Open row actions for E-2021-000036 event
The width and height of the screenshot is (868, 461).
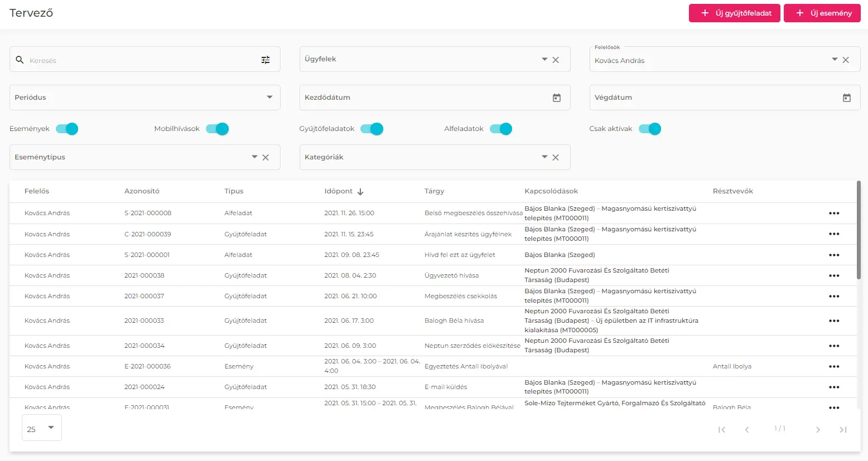(x=833, y=367)
